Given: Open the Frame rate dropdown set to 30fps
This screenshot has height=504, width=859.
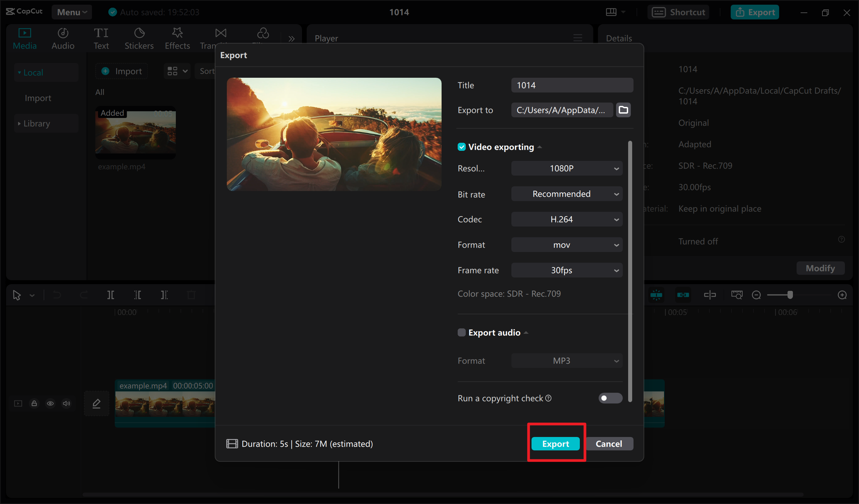Looking at the screenshot, I should click(566, 270).
